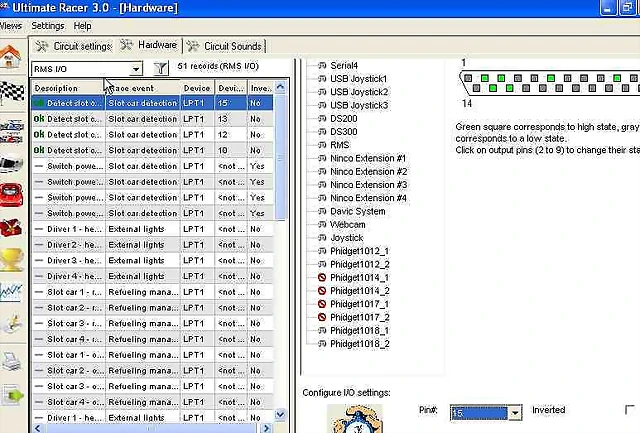Click the ok status icon for pin 15 row

pyautogui.click(x=39, y=103)
